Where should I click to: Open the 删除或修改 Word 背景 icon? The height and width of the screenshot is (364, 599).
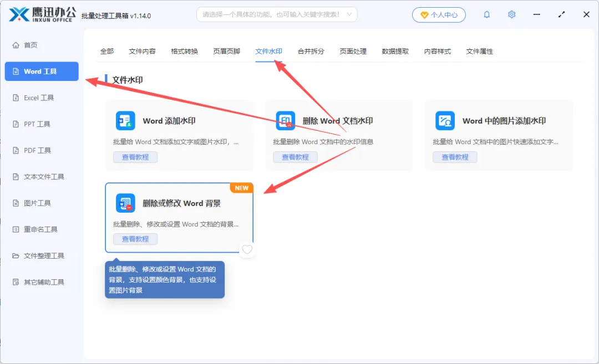tap(125, 203)
